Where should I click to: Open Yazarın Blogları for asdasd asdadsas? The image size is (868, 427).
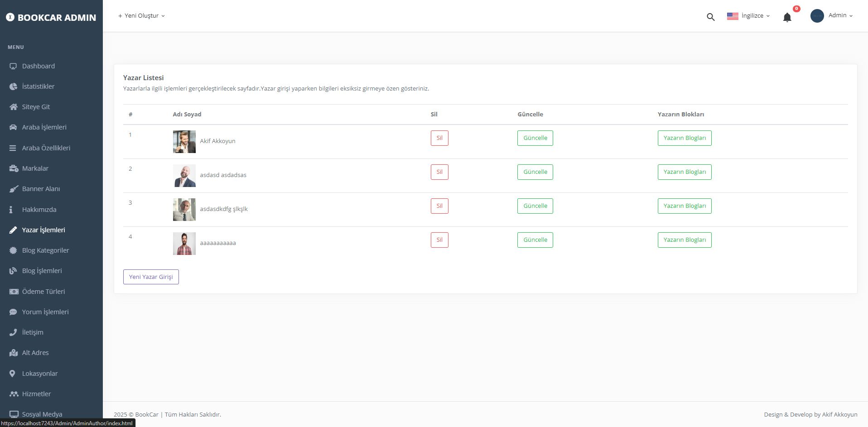(684, 172)
